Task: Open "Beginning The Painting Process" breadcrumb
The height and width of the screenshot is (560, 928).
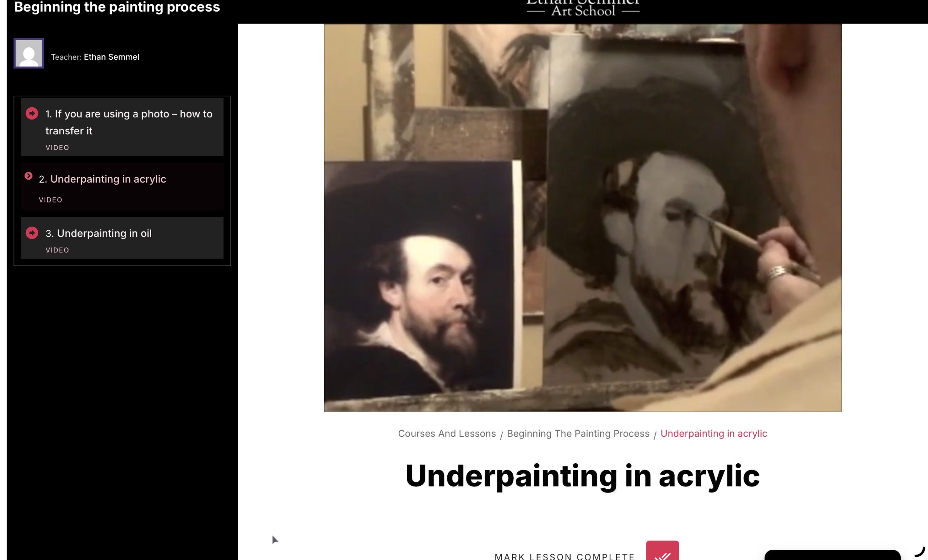Action: tap(578, 433)
